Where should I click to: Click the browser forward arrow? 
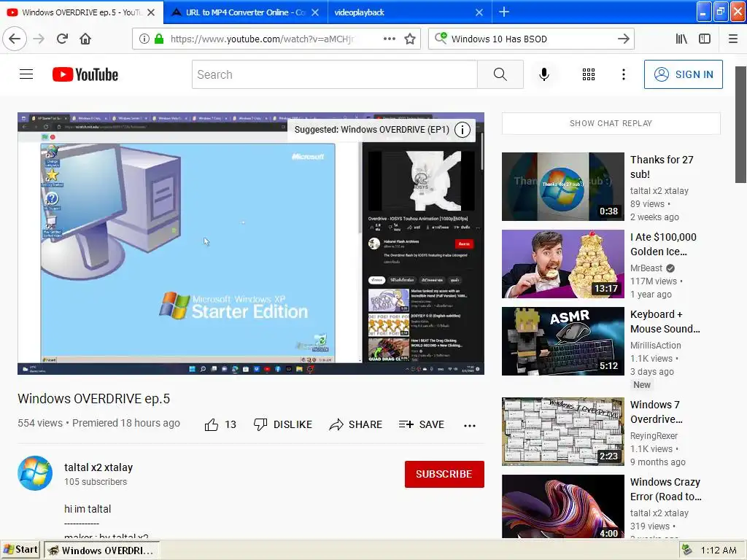pyautogui.click(x=39, y=39)
